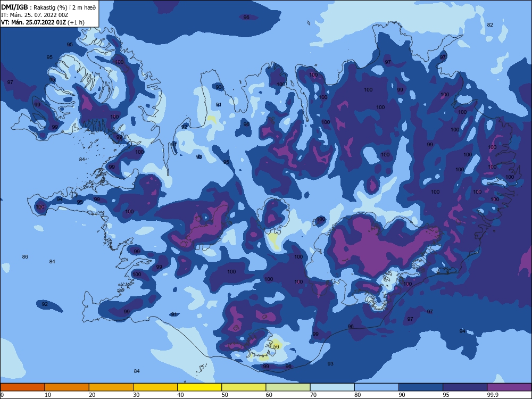Click the light blue 80–90 legend swatch

(x=377, y=387)
